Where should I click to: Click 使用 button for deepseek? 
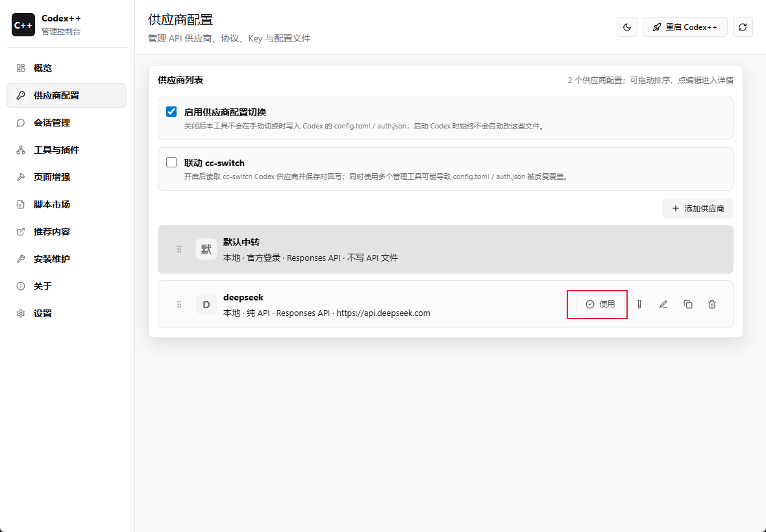click(600, 304)
